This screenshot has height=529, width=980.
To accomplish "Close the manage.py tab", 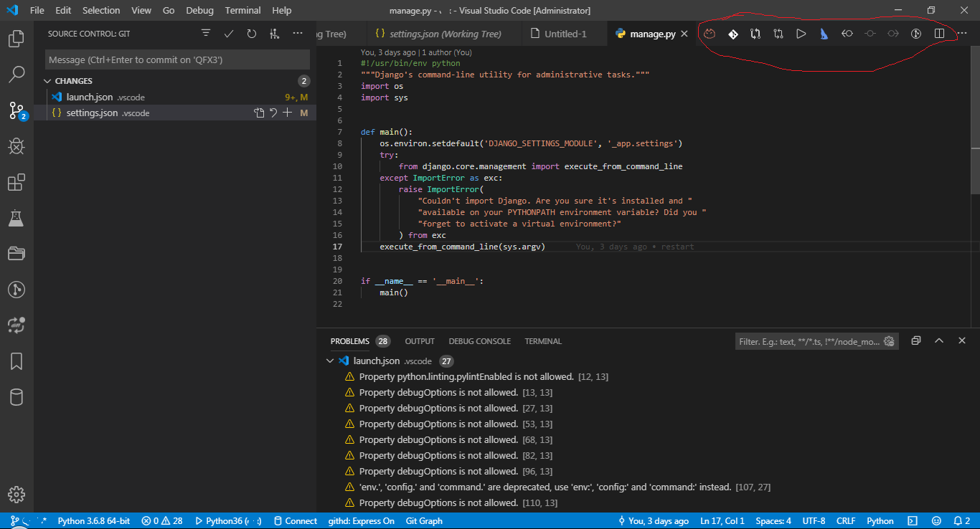I will [x=684, y=34].
